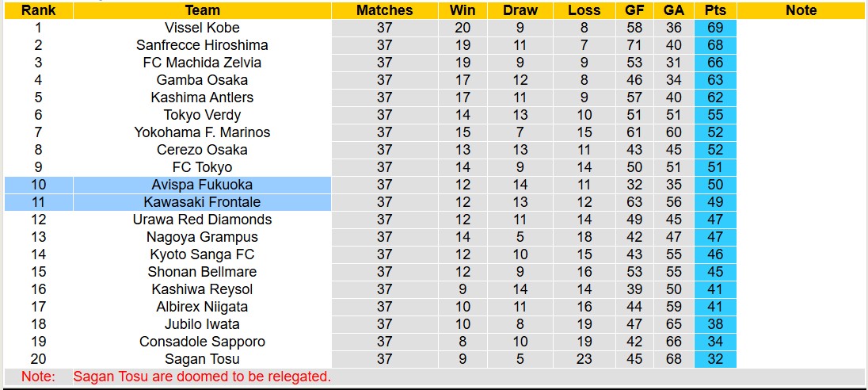868x390 pixels.
Task: Click the Rank column header
Action: tap(38, 10)
